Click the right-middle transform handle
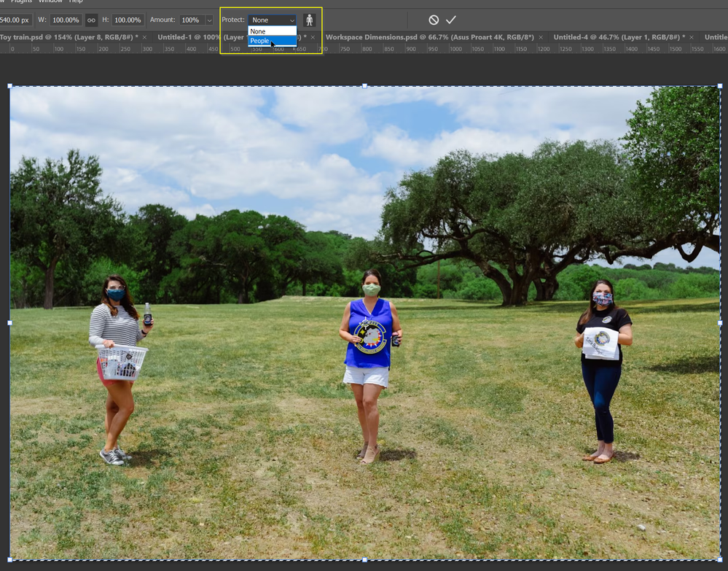 pyautogui.click(x=720, y=322)
